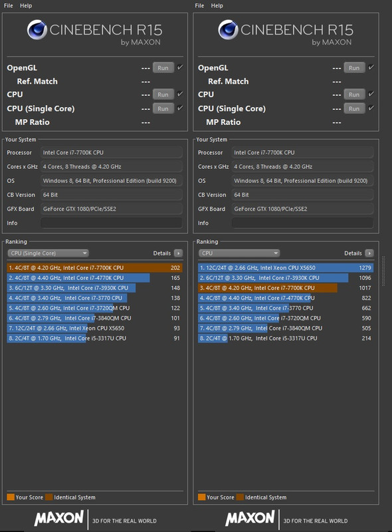The image size is (392, 532).
Task: Open CPU (Single Core) ranking dropdown
Action: click(x=48, y=253)
